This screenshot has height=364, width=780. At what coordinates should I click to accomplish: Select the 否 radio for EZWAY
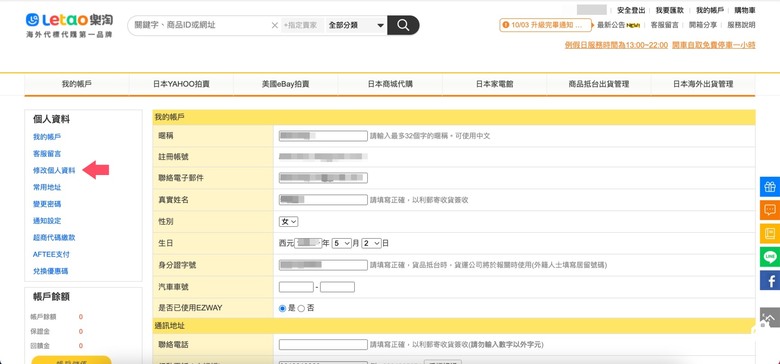tap(301, 308)
